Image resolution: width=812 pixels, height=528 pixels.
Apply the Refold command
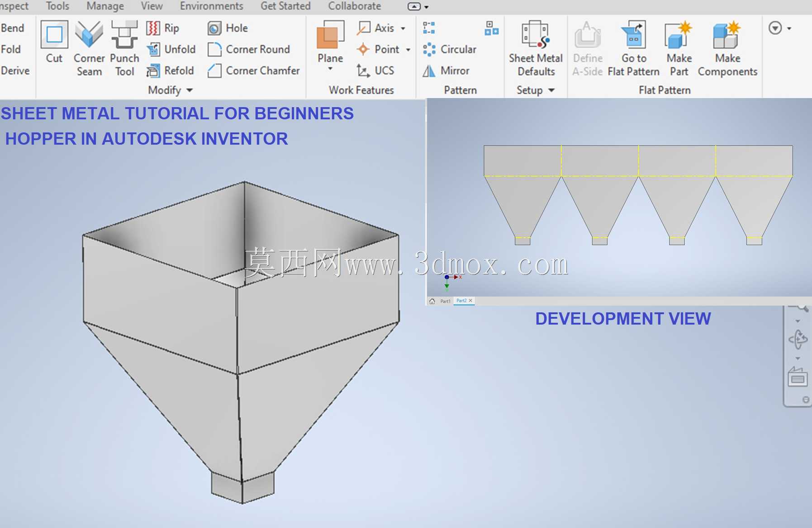point(170,71)
